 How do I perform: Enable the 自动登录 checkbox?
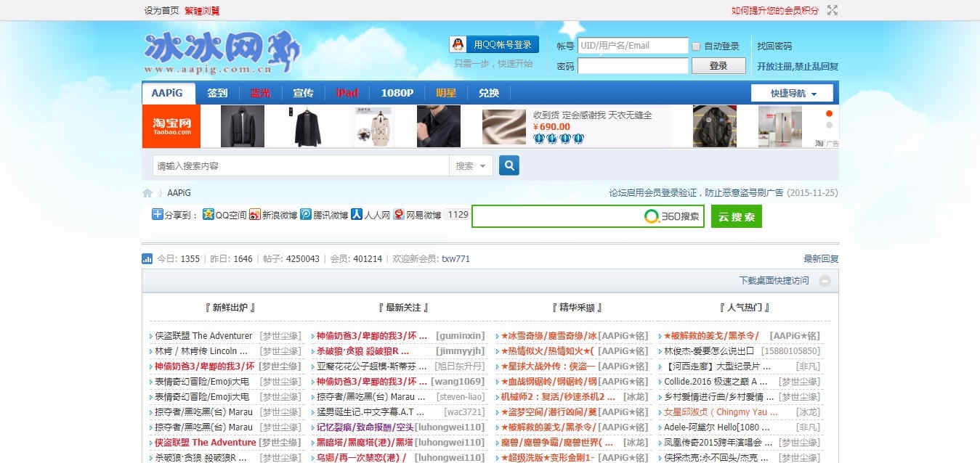coord(696,46)
